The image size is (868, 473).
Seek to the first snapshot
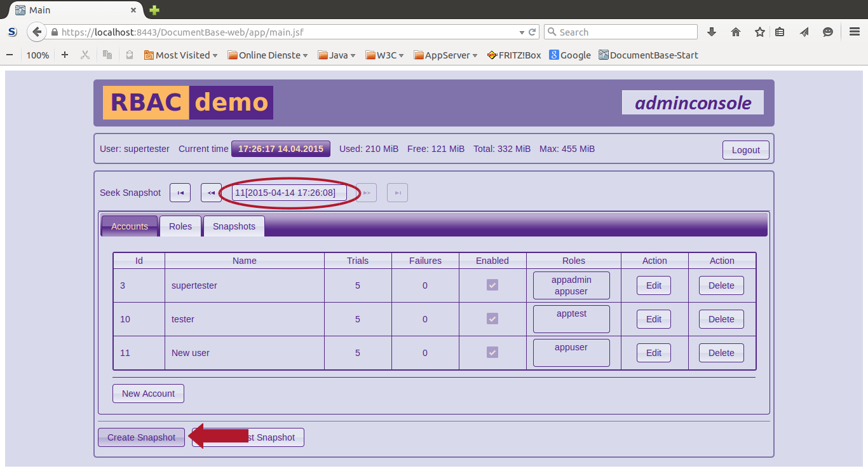(180, 193)
